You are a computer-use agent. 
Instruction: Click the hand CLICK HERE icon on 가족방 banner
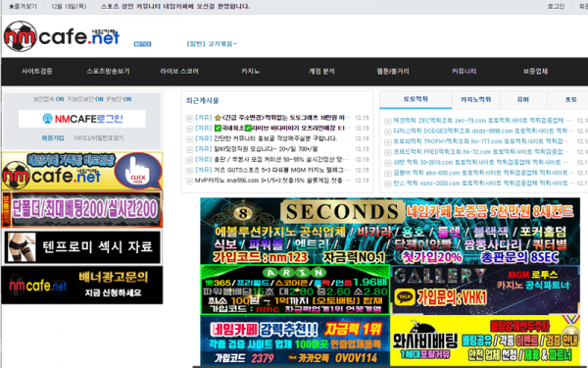pyautogui.click(x=137, y=171)
